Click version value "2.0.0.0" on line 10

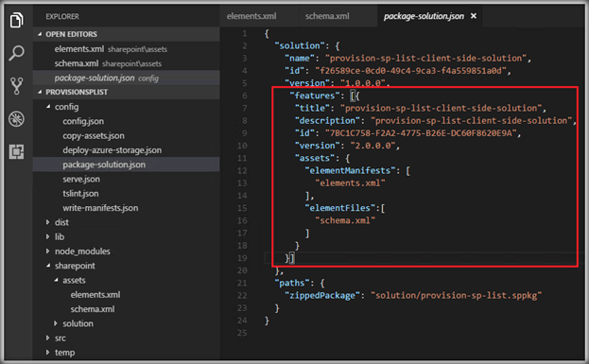(x=372, y=146)
